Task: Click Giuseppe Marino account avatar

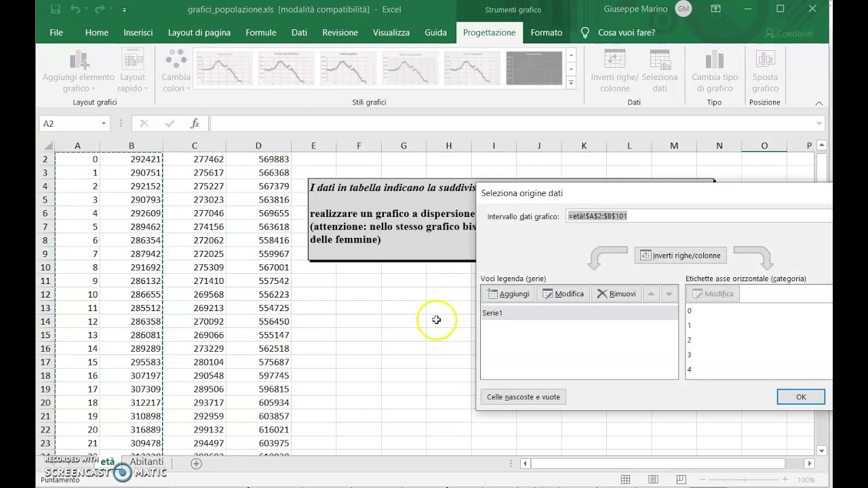Action: click(683, 9)
